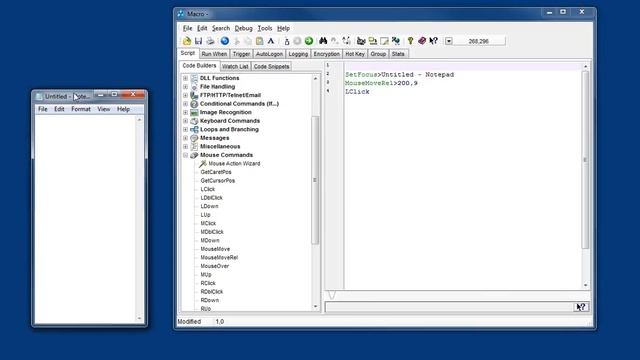Click the LClick line in script editor
This screenshot has height=360, width=640.
pos(357,92)
